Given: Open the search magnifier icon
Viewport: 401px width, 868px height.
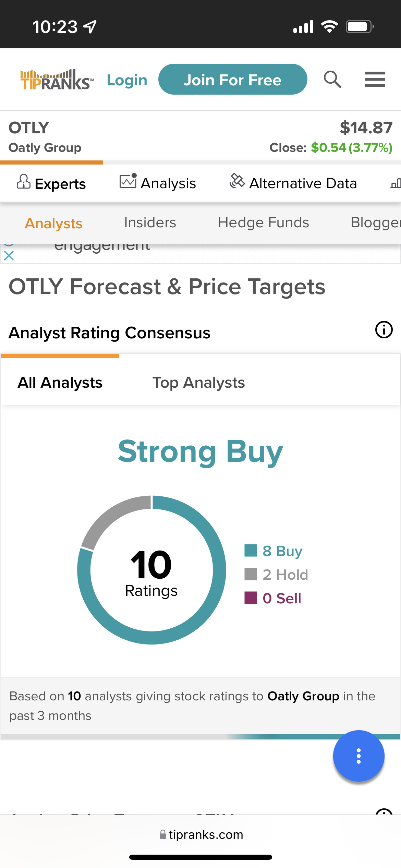Looking at the screenshot, I should click(x=332, y=80).
